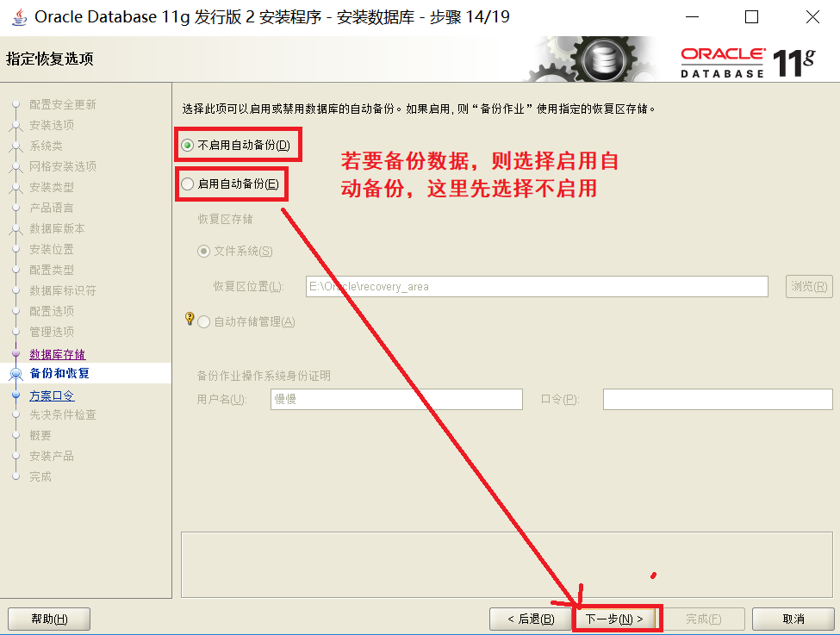
Task: Click the 安装产品 step
Action: click(x=52, y=456)
